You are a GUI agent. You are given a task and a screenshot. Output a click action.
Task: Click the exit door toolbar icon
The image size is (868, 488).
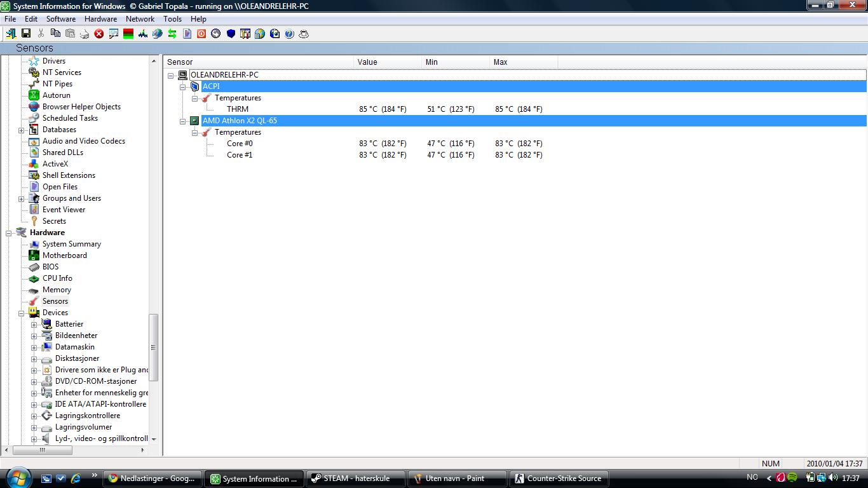click(x=11, y=34)
